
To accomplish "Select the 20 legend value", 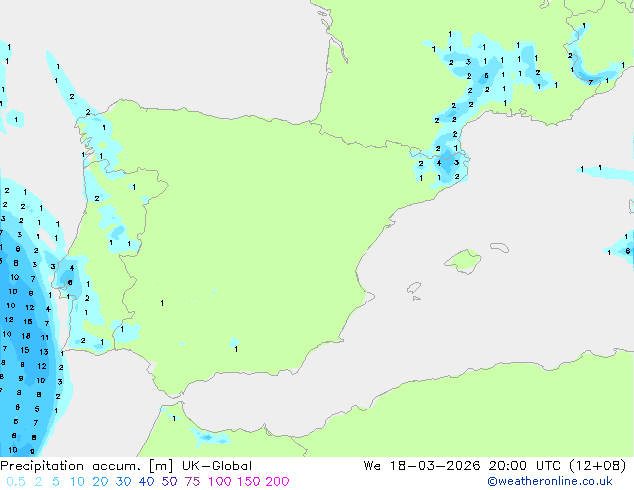I will pos(100,482).
